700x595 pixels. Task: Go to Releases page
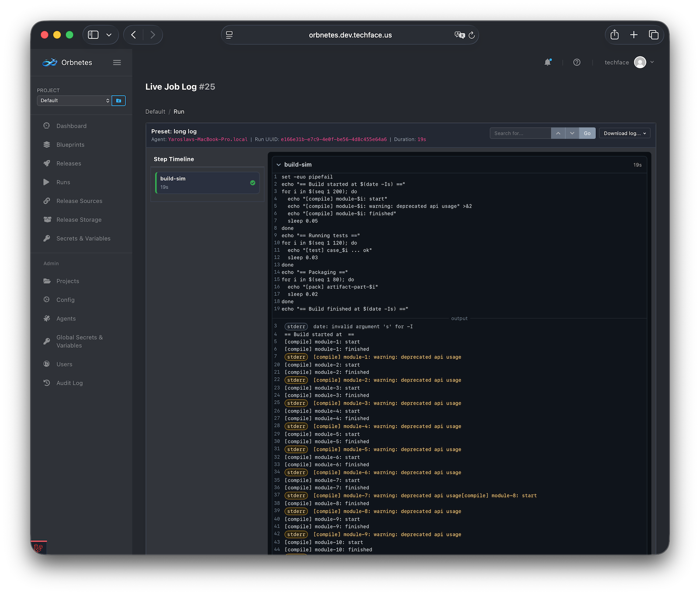69,164
